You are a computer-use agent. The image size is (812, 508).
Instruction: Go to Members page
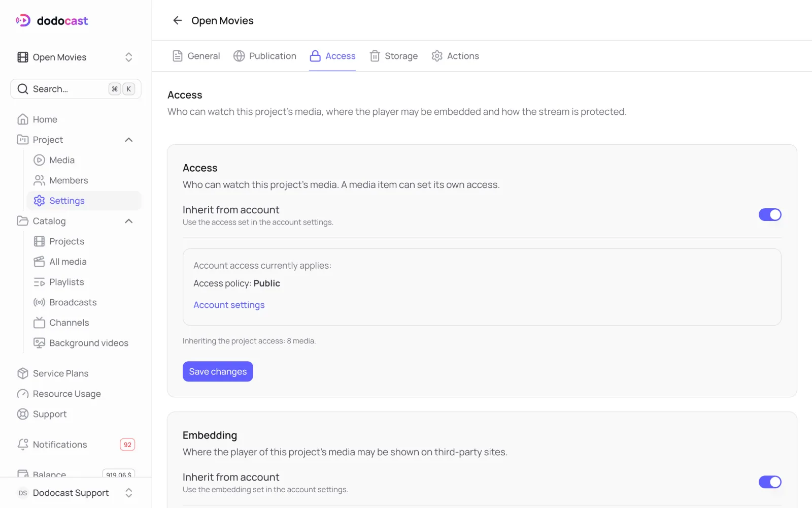(x=84, y=180)
